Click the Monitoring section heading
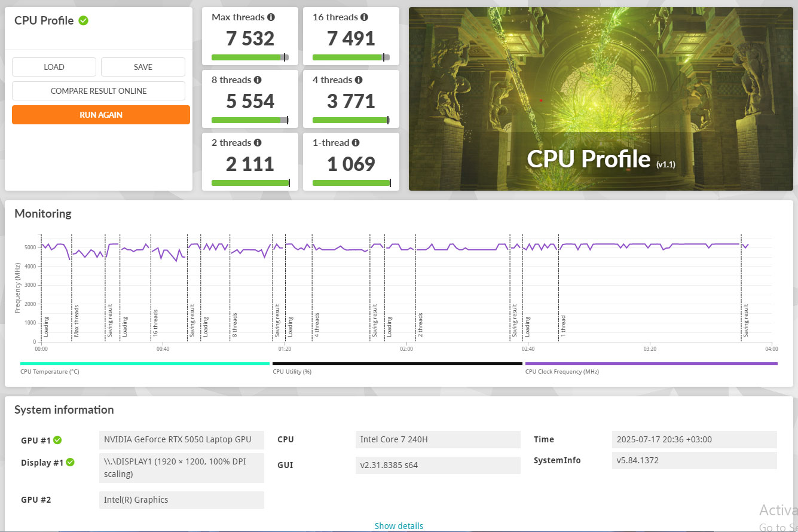 click(43, 213)
